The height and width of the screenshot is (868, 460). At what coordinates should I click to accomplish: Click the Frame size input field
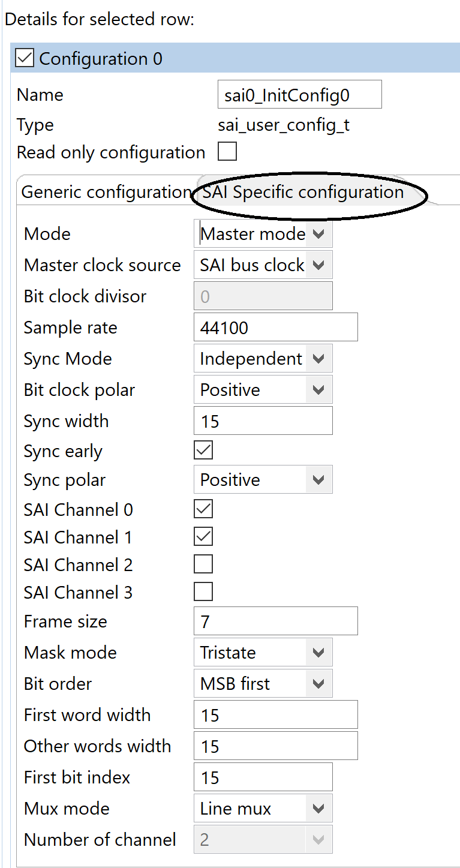275,621
